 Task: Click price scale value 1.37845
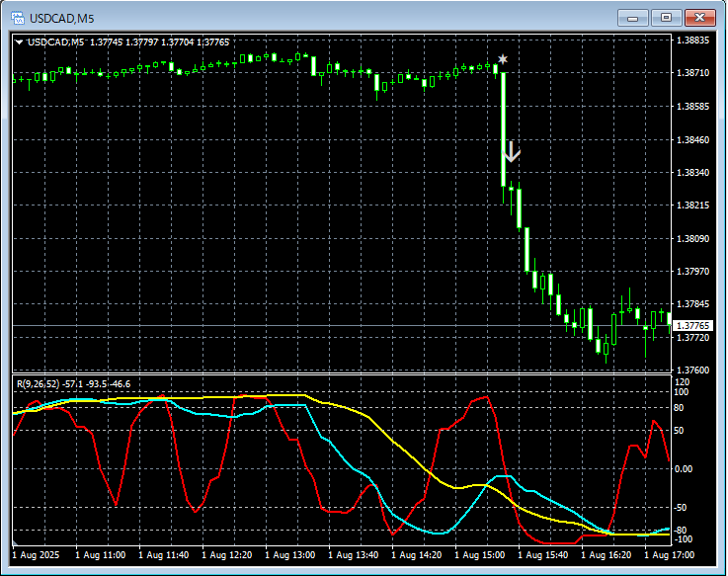(x=693, y=303)
